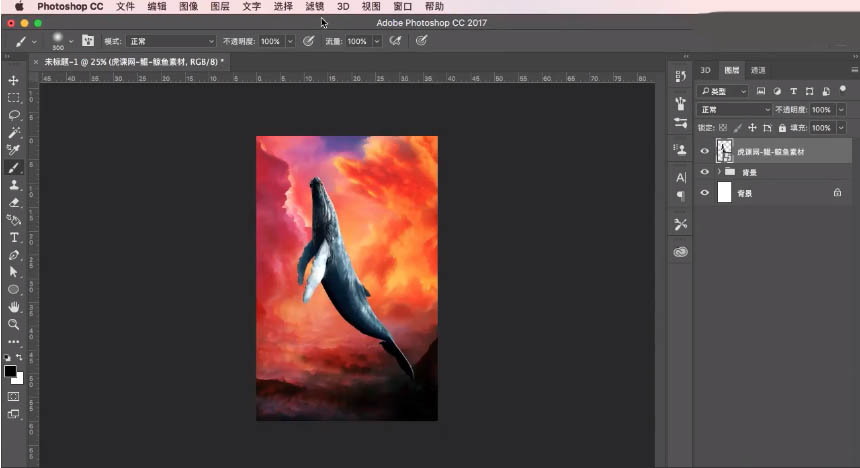This screenshot has width=860, height=468.
Task: Open the 文件 menu
Action: pyautogui.click(x=125, y=7)
